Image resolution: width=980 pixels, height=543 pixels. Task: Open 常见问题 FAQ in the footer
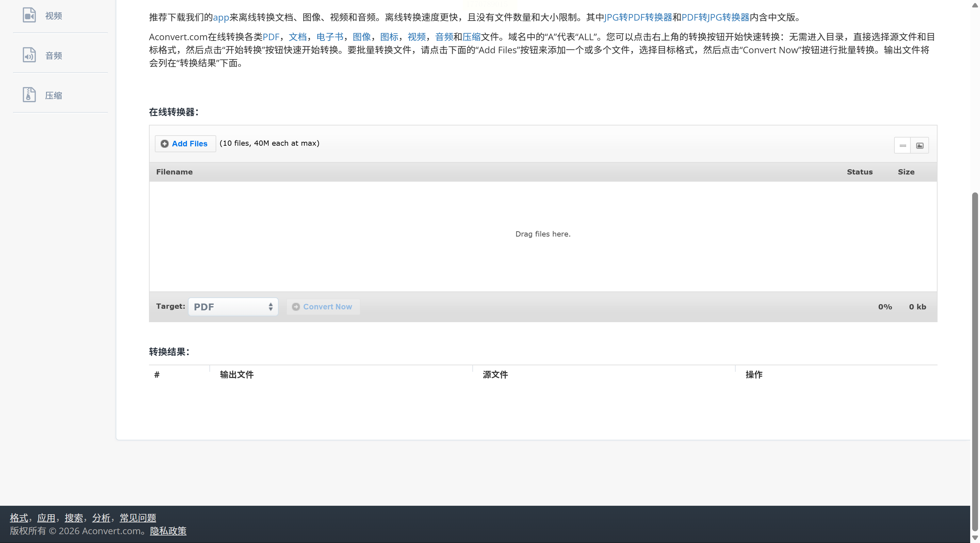click(138, 518)
